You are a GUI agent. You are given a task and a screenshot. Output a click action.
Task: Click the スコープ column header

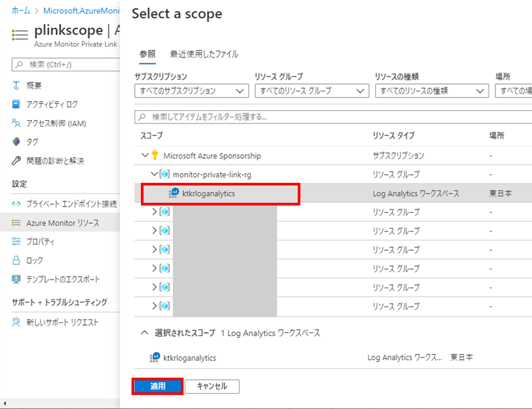click(152, 135)
